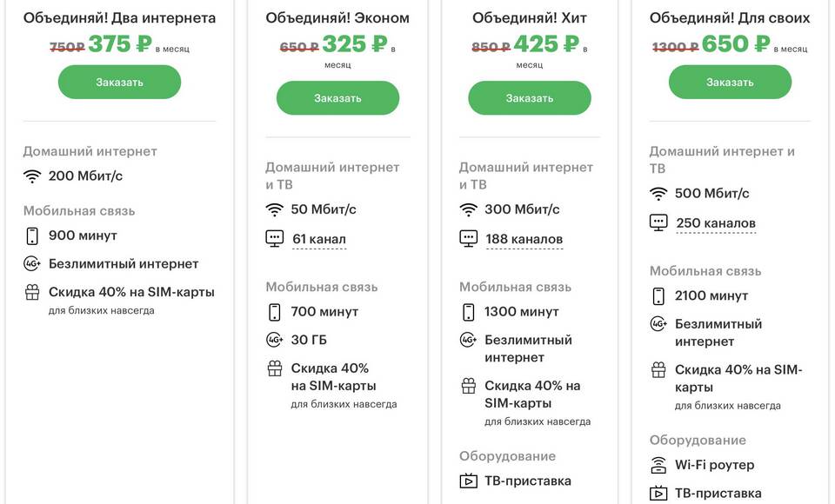The height and width of the screenshot is (504, 835).
Task: Click the phone icon beside 2100 минут
Action: click(x=658, y=296)
